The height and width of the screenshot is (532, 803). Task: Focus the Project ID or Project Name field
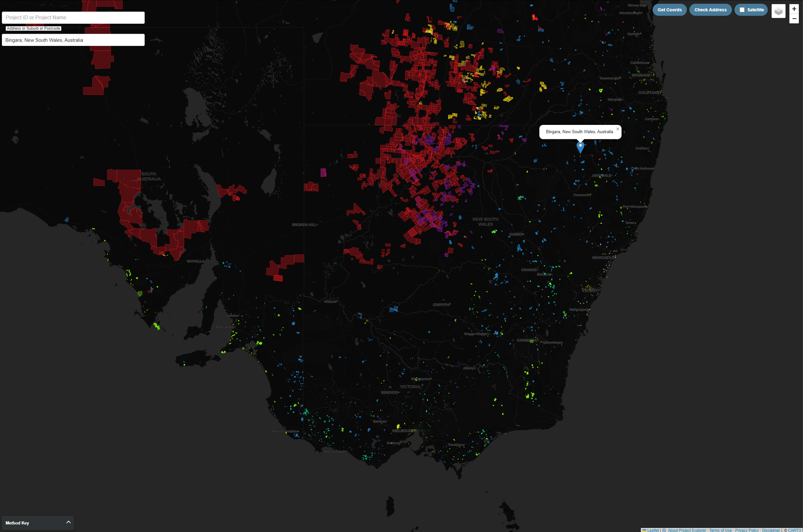click(73, 18)
